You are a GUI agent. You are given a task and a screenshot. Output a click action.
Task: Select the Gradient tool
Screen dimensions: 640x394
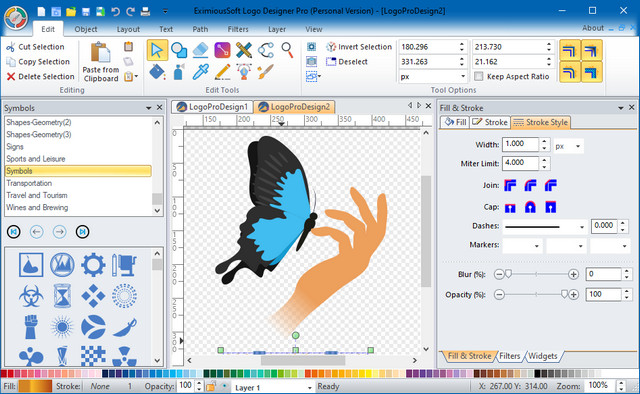pos(222,50)
